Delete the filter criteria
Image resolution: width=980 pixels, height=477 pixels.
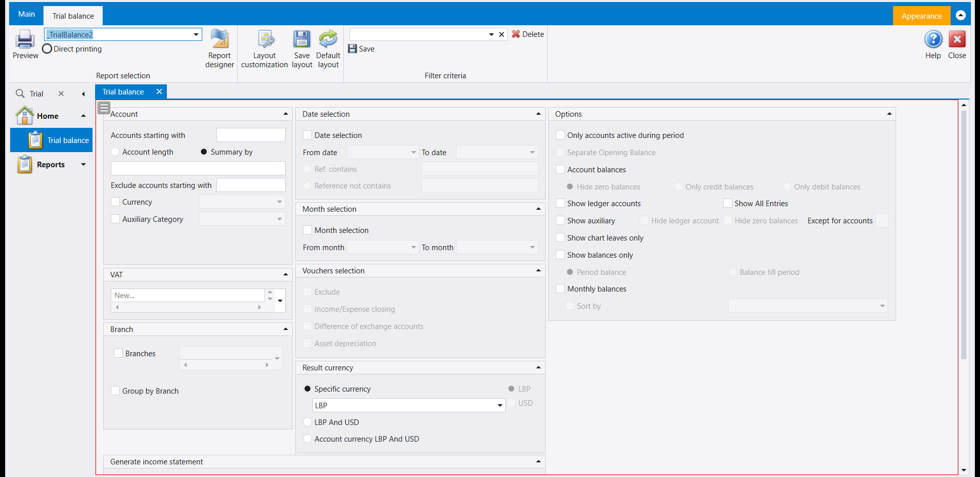click(x=528, y=34)
